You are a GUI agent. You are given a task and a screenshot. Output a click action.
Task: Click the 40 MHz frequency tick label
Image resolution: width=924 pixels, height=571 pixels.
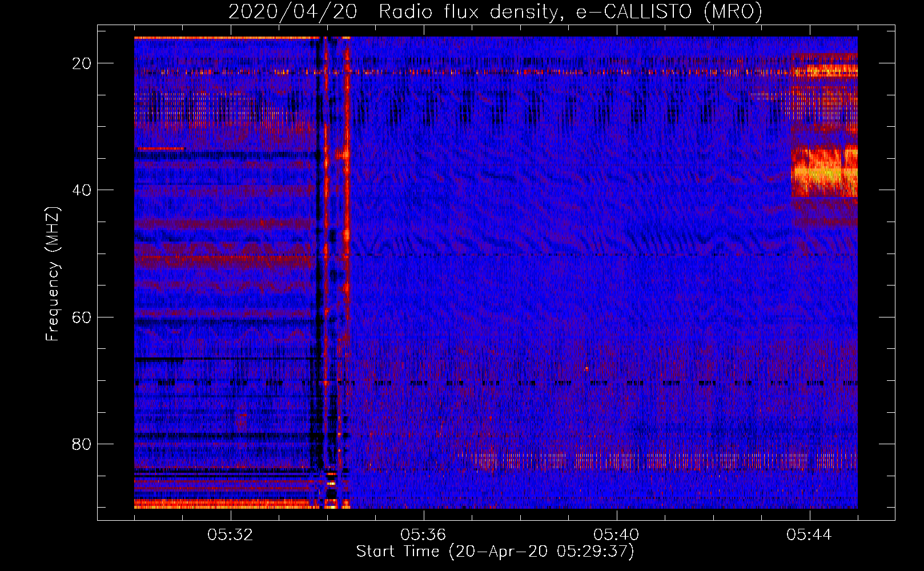coord(82,190)
